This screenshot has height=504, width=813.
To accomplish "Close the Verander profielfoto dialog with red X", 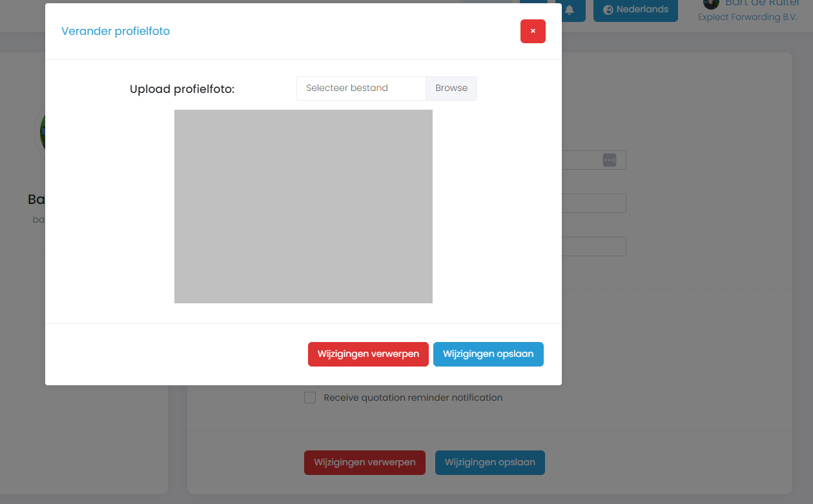I will [x=533, y=31].
